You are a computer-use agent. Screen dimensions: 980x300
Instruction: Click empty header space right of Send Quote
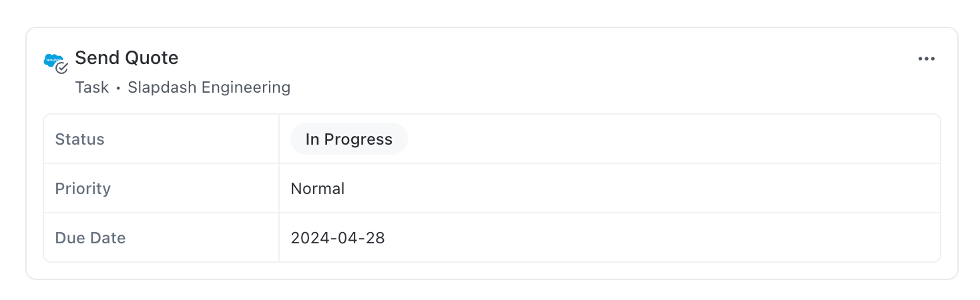click(534, 59)
